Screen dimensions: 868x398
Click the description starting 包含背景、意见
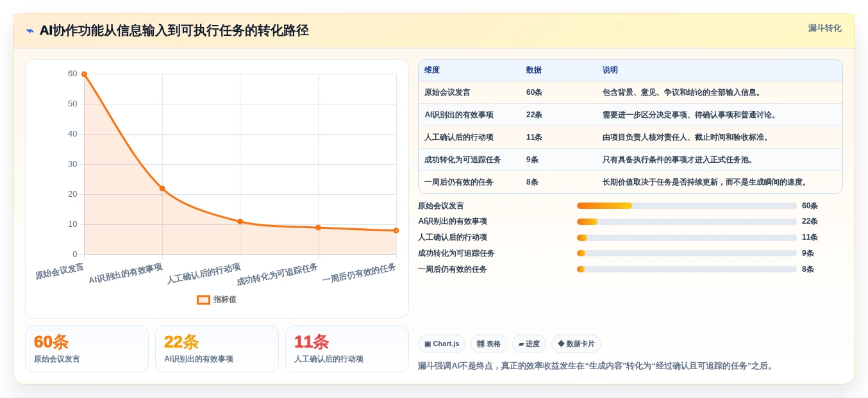[682, 93]
